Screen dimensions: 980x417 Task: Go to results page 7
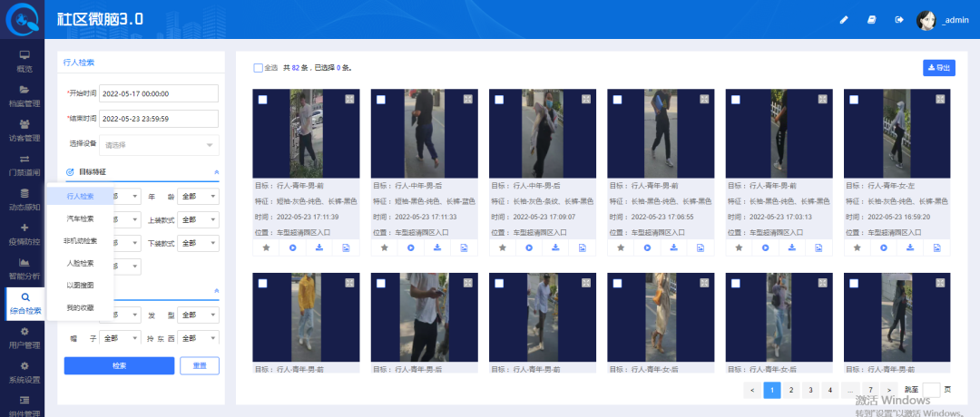click(870, 390)
